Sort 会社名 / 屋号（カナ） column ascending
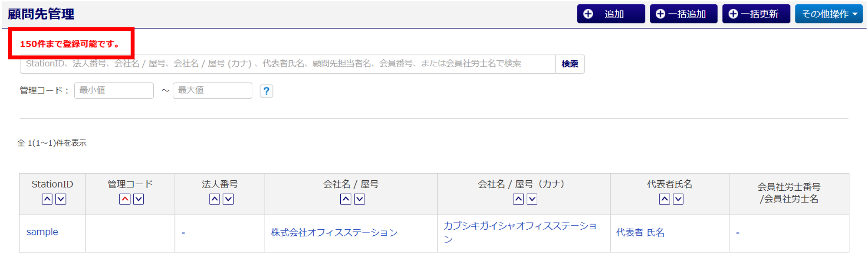Screen dimensions: 868x270 click(518, 199)
